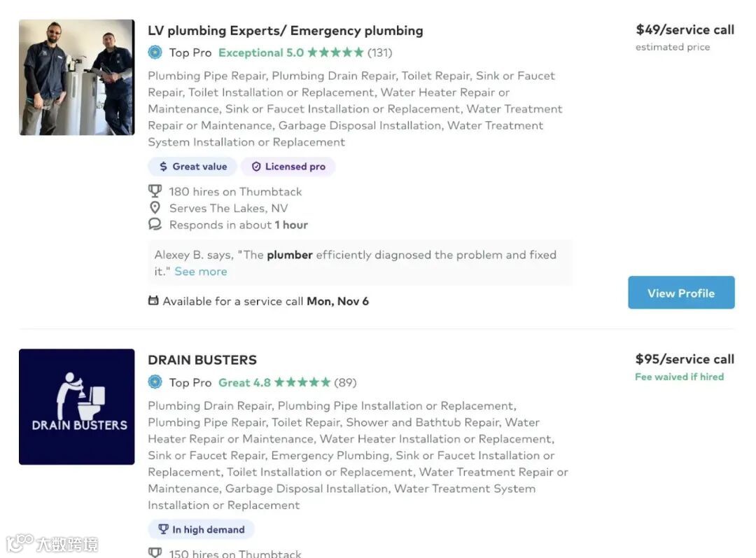Click the calendar icon beside service call availability
756x558 pixels.
pyautogui.click(x=153, y=301)
